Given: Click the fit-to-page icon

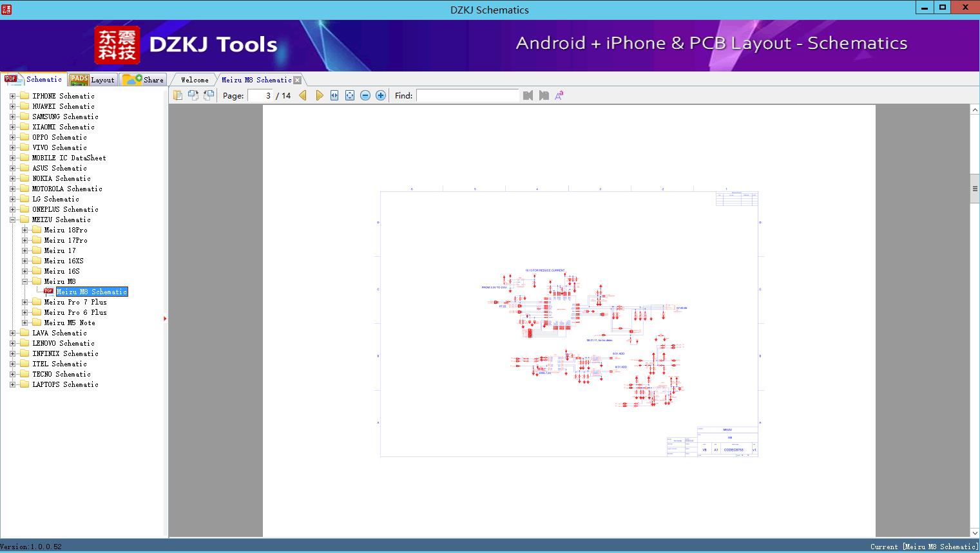Looking at the screenshot, I should click(349, 95).
